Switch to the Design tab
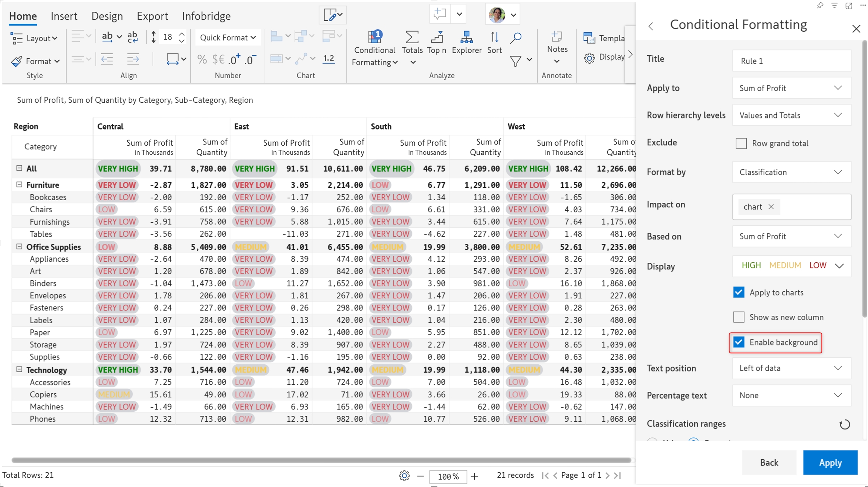Screen dimensions: 868x487 107,16
